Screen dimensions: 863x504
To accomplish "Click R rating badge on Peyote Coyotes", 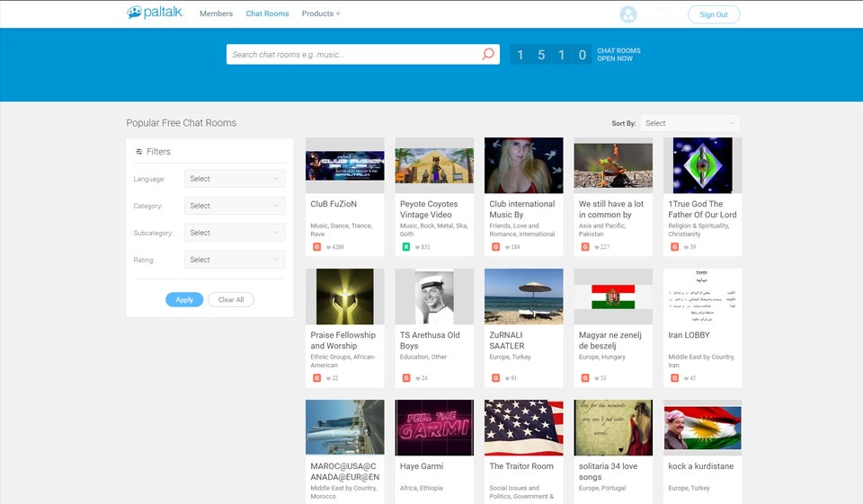I will click(x=406, y=247).
